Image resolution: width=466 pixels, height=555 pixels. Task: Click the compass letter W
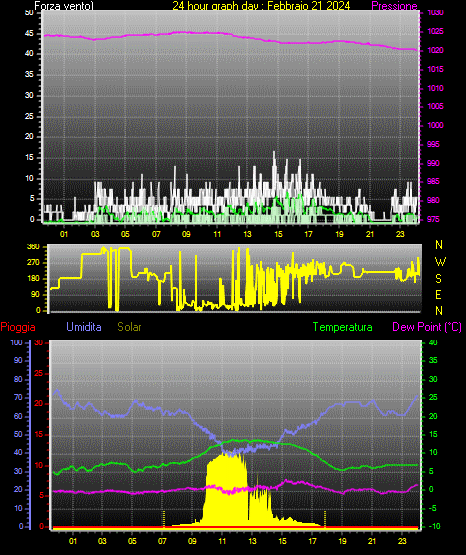(440, 262)
